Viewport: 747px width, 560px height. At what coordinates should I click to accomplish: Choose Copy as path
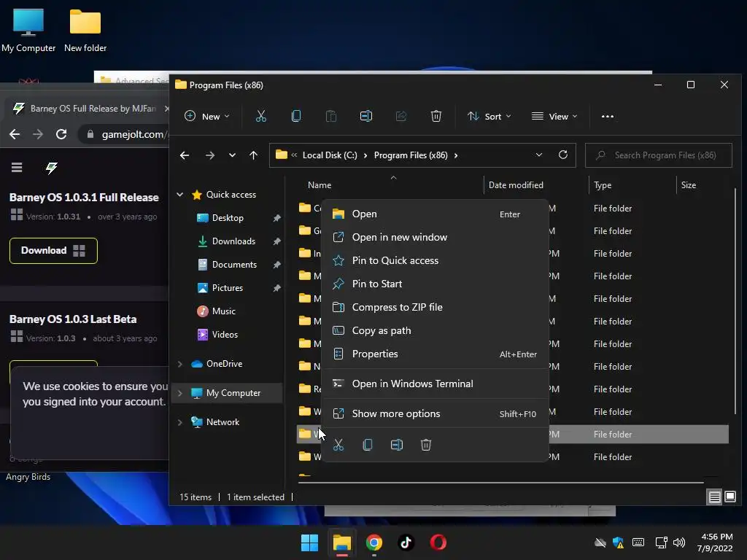click(x=435, y=330)
